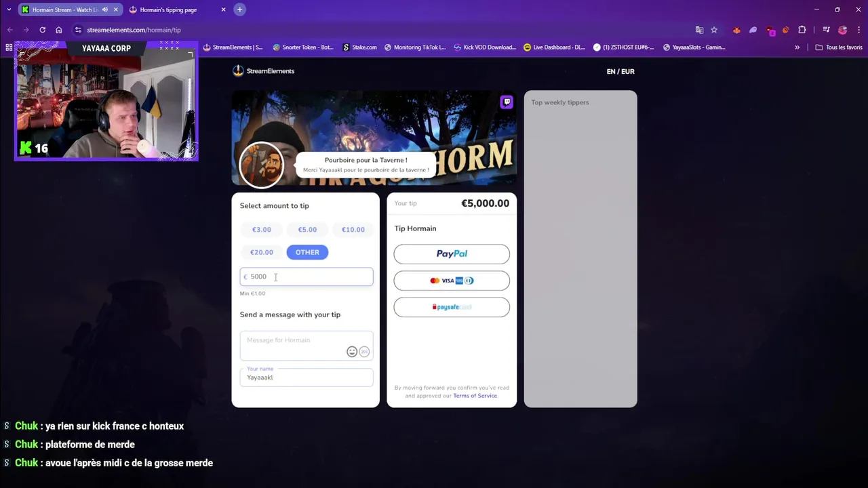The width and height of the screenshot is (868, 488).
Task: Open the Stake.com bookmark
Action: point(360,47)
